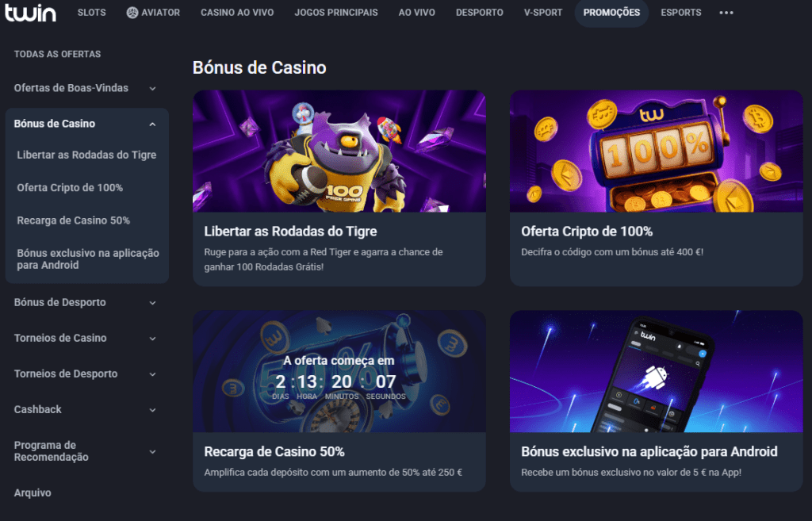This screenshot has height=521, width=812.
Task: Open the Arquivo sidebar link
Action: (33, 492)
